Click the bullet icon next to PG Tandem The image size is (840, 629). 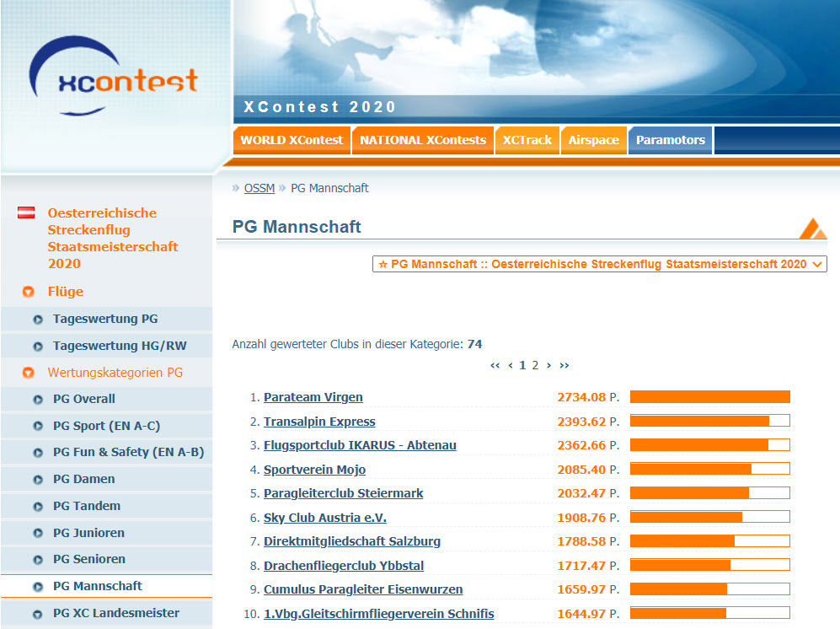(38, 506)
